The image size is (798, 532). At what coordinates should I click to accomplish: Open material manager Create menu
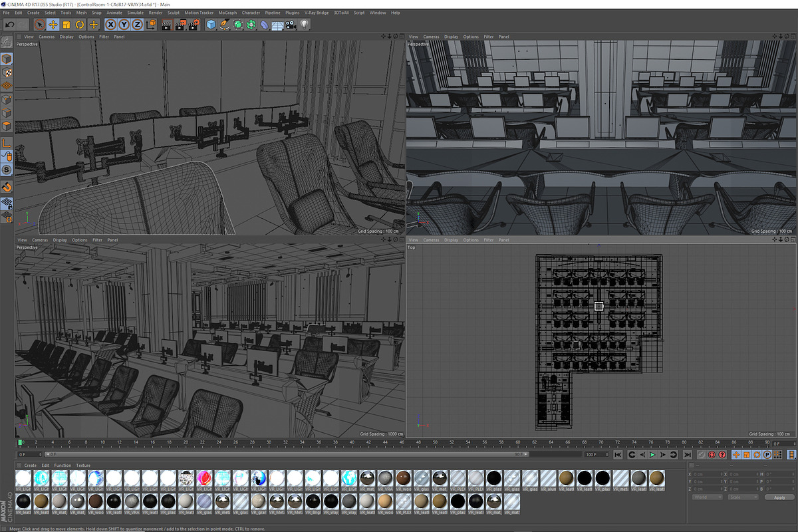coord(31,465)
